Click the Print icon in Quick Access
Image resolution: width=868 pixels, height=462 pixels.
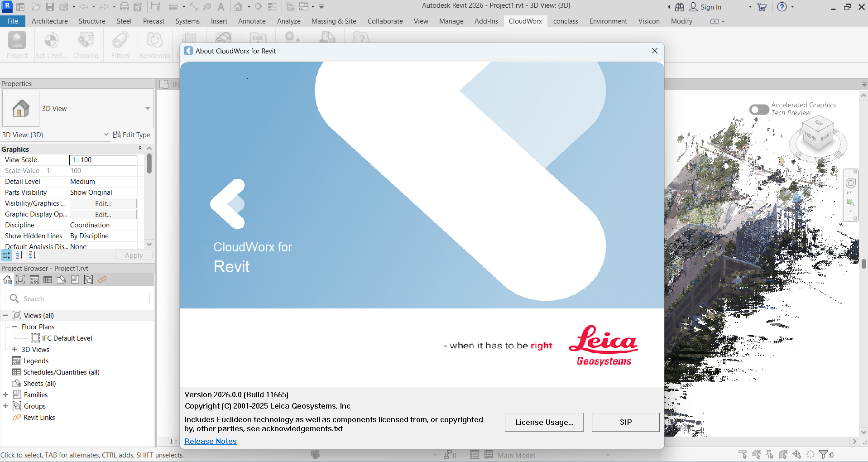(x=125, y=7)
